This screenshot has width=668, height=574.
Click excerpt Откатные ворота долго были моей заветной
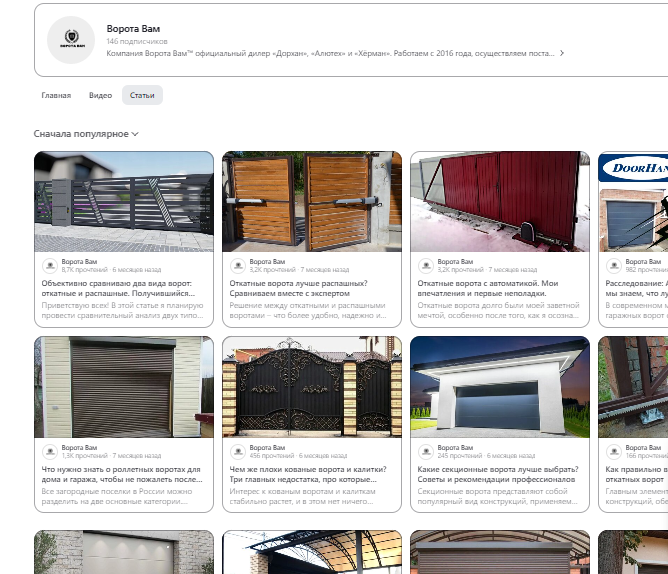[x=498, y=310]
